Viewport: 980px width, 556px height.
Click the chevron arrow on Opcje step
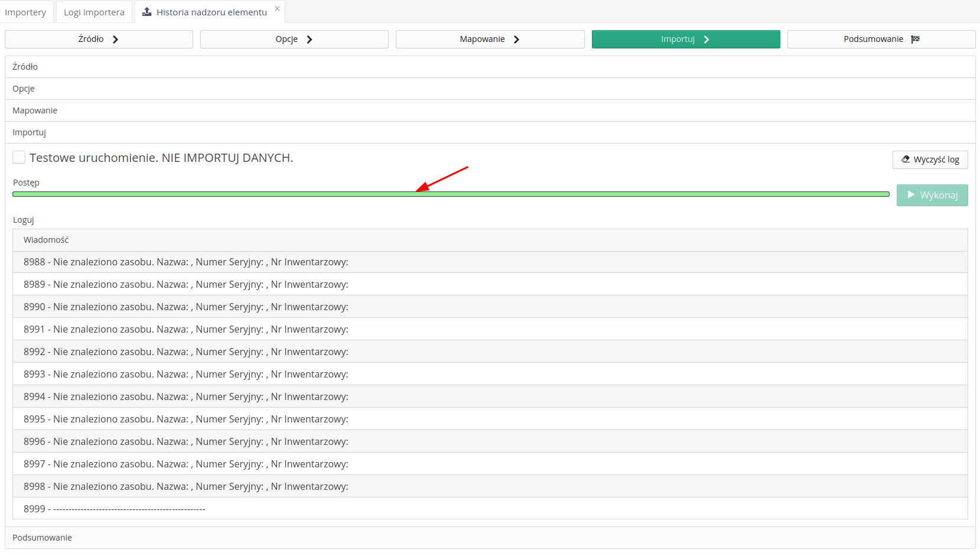(310, 39)
